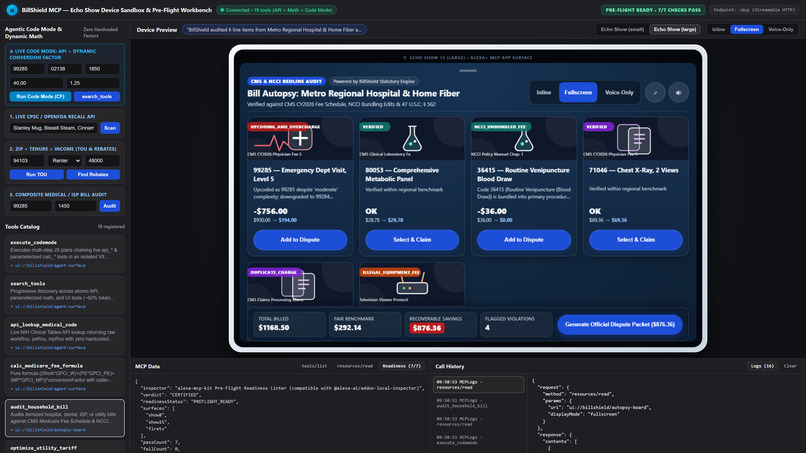Click the CMS & NCCI Redline Audit badge
This screenshot has width=806, height=453.
pos(286,81)
